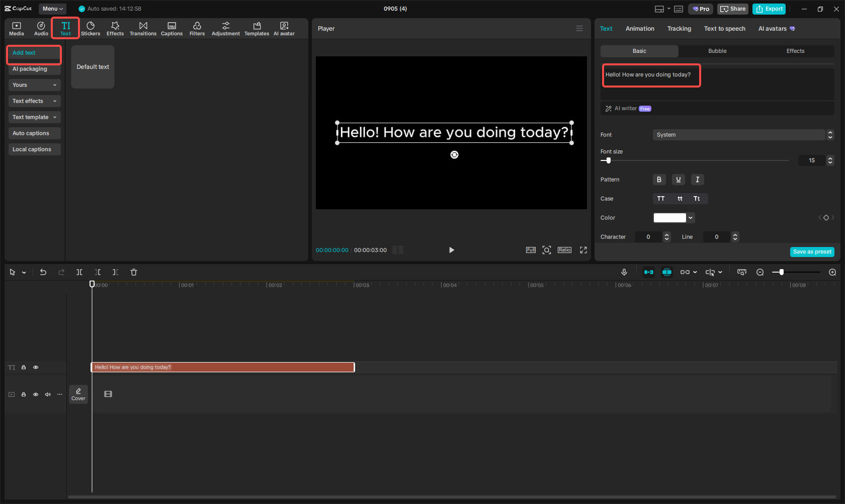Select the Filters panel icon
This screenshot has height=504, width=845.
click(197, 28)
